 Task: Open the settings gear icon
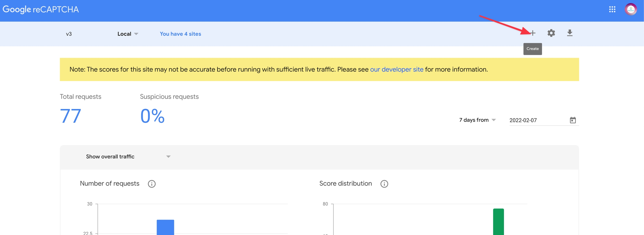click(x=551, y=33)
